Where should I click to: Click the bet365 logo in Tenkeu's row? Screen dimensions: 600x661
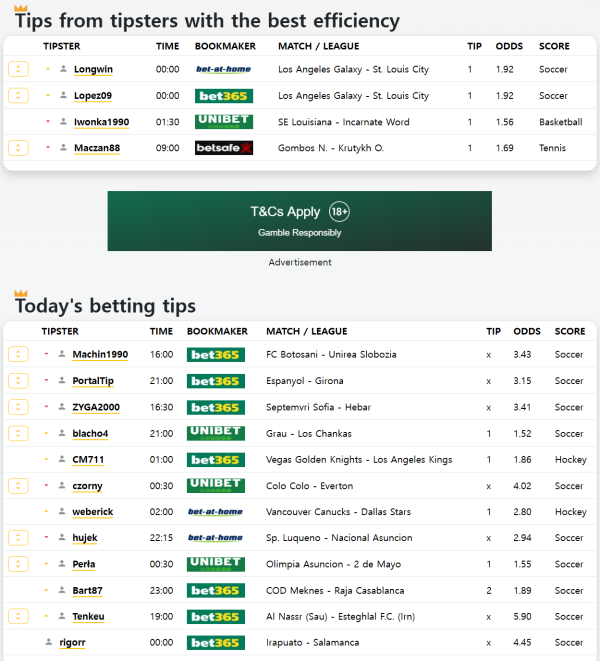(x=215, y=616)
